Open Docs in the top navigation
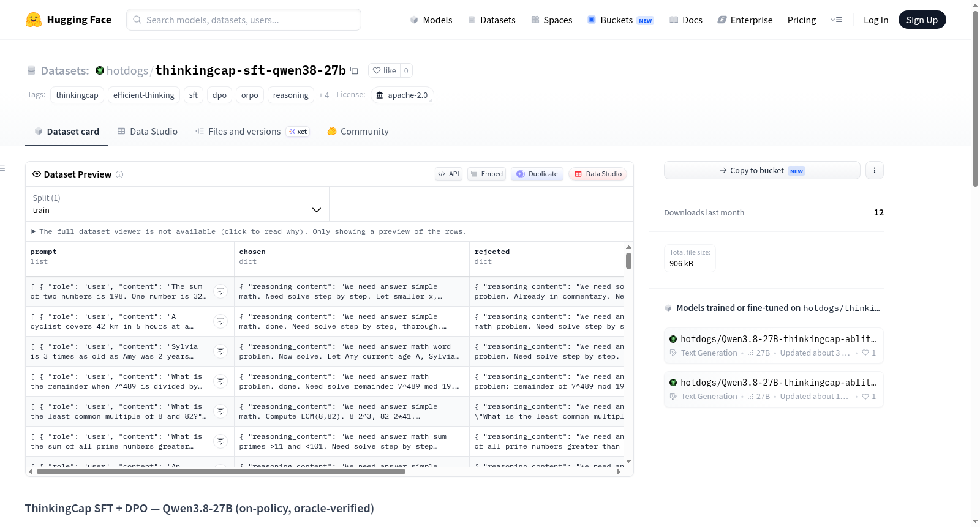This screenshot has height=527, width=980. pos(686,20)
